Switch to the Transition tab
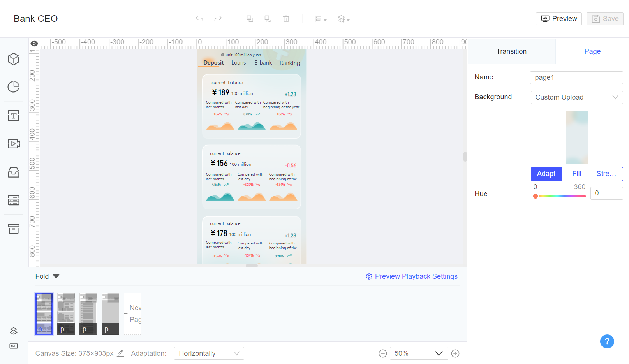This screenshot has height=364, width=629. [511, 51]
